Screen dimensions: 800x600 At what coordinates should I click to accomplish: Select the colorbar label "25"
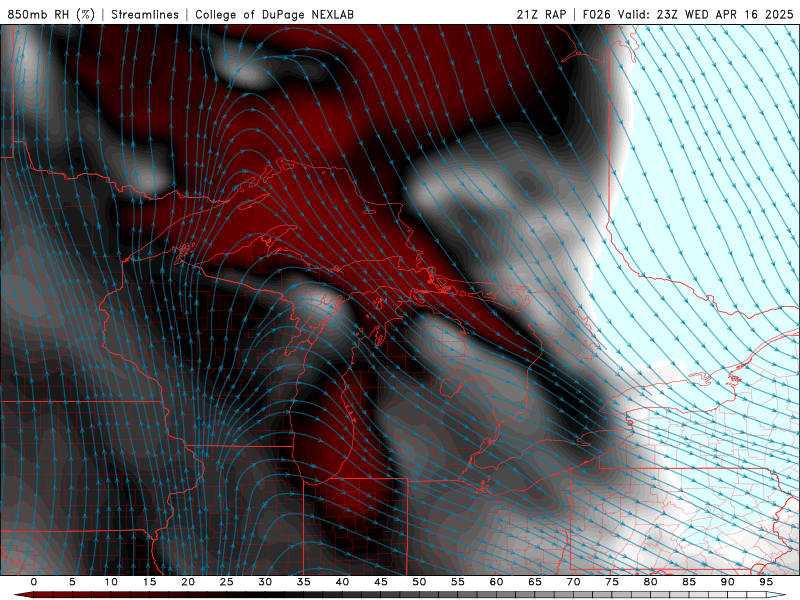click(227, 582)
